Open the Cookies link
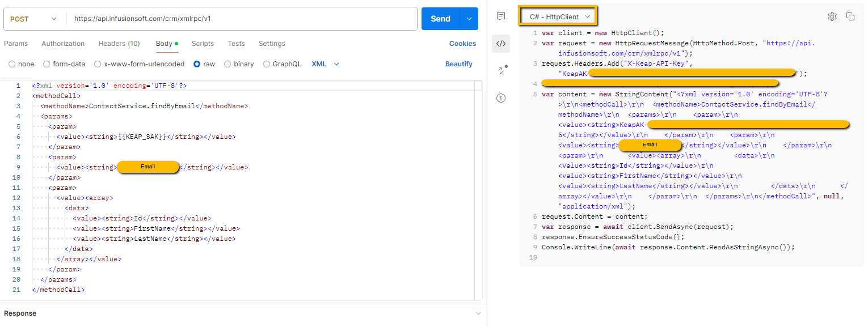This screenshot has width=868, height=327. tap(462, 44)
